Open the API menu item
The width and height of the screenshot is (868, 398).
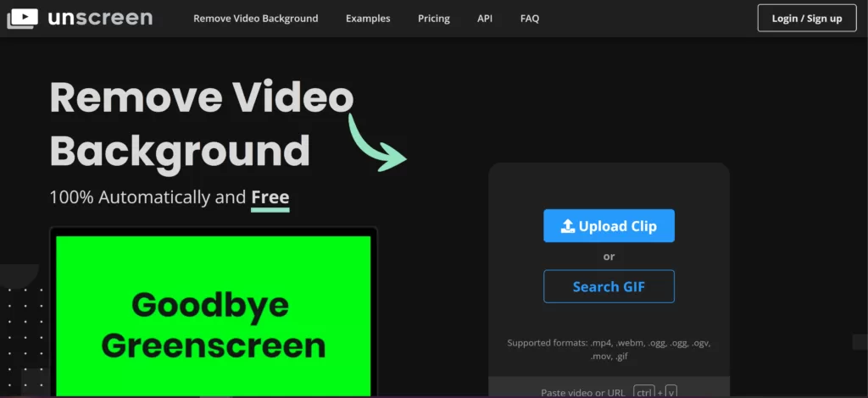point(485,19)
